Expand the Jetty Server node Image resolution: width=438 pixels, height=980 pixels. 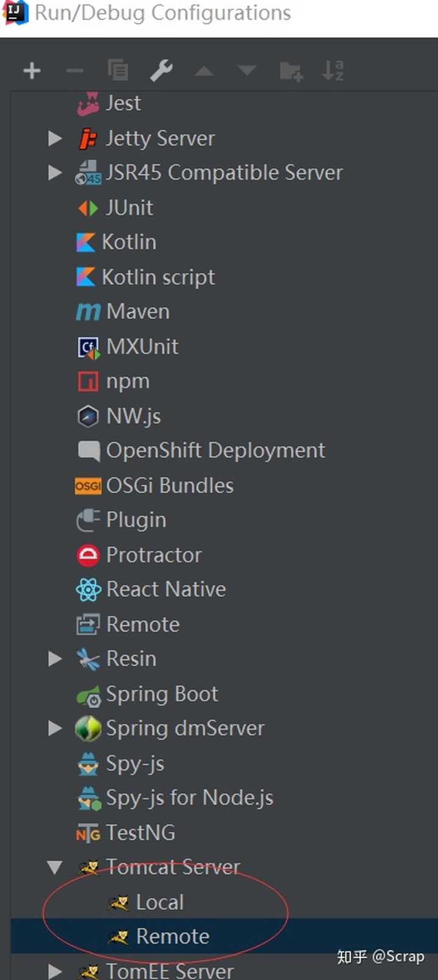click(x=55, y=139)
